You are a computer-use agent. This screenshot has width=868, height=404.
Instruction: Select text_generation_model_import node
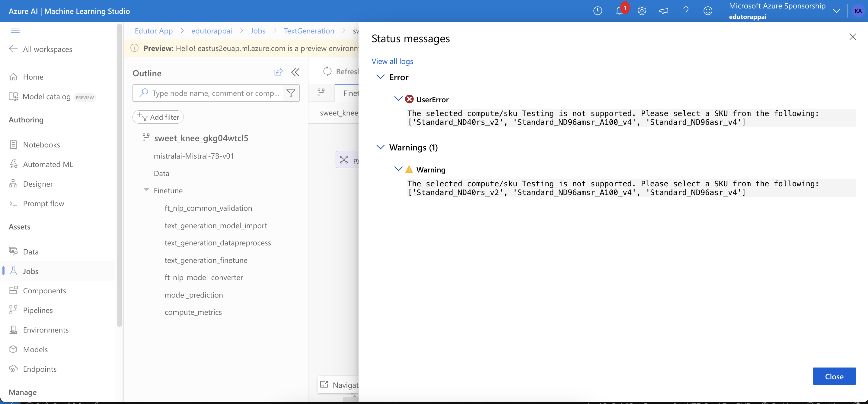pyautogui.click(x=216, y=225)
